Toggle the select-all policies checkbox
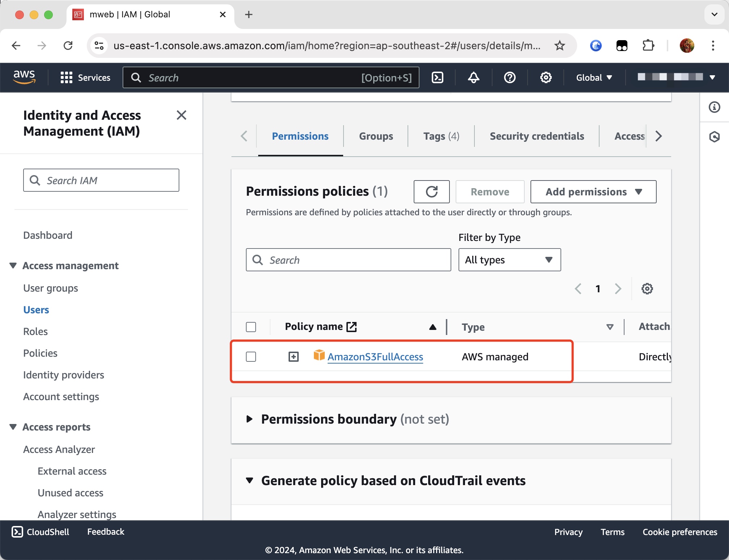 point(251,327)
